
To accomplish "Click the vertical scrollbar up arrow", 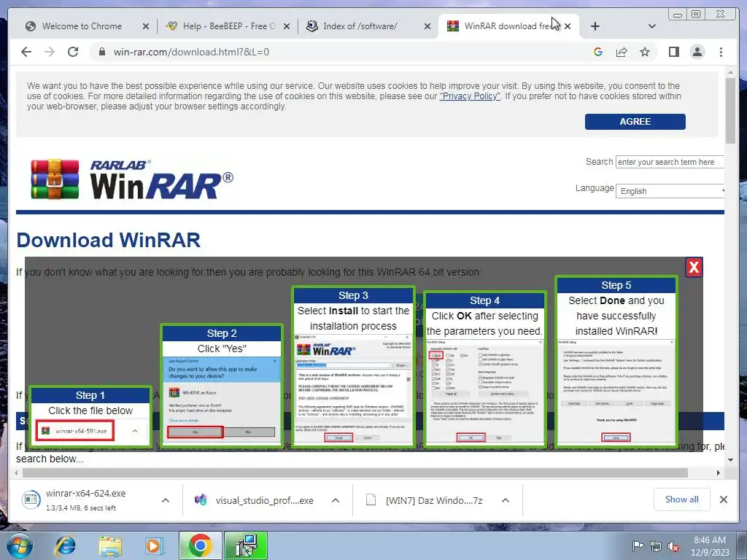I will click(730, 73).
